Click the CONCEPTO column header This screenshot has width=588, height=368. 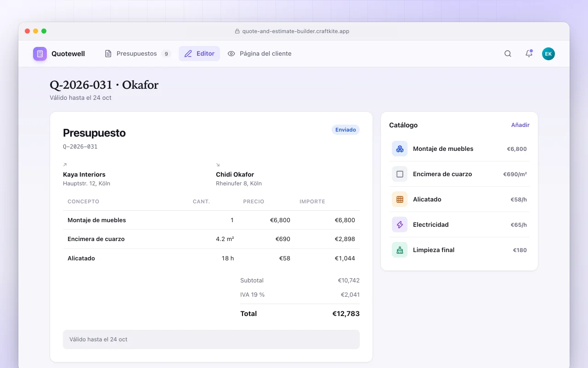(x=83, y=201)
